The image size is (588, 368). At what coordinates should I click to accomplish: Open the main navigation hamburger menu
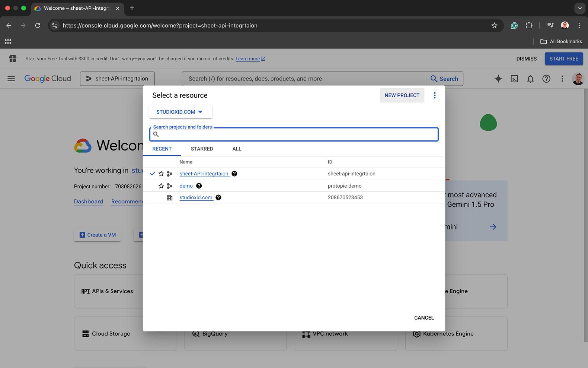click(11, 79)
